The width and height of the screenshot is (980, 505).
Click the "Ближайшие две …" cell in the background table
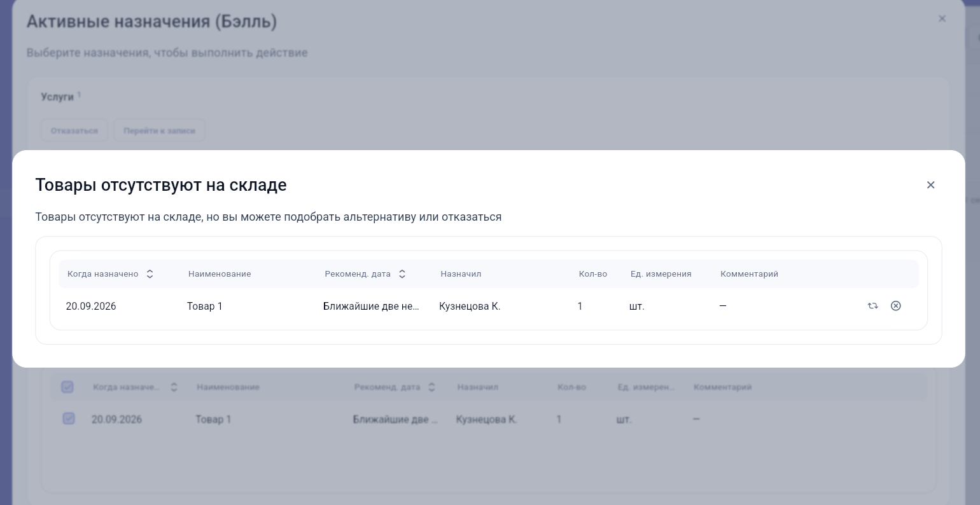click(395, 419)
